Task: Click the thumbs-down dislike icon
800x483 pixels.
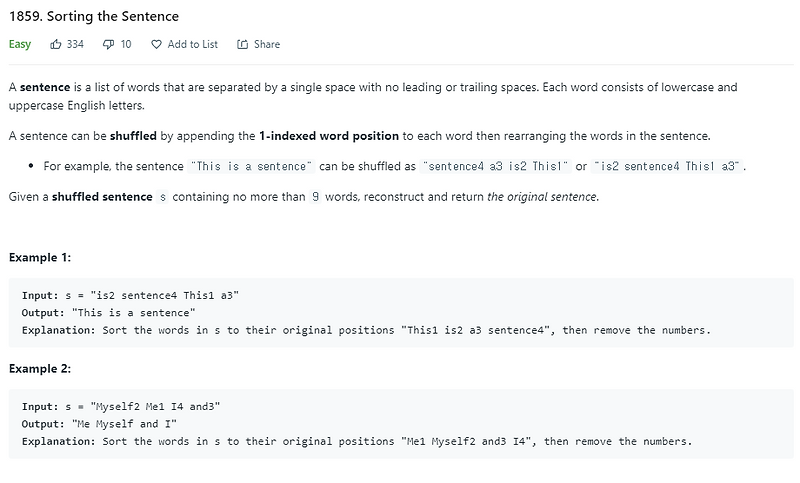Action: (108, 44)
